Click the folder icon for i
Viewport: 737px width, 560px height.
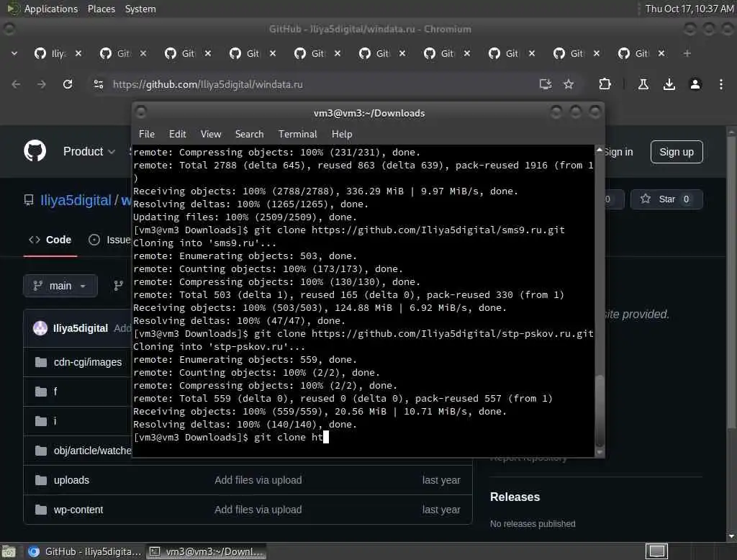[41, 421]
